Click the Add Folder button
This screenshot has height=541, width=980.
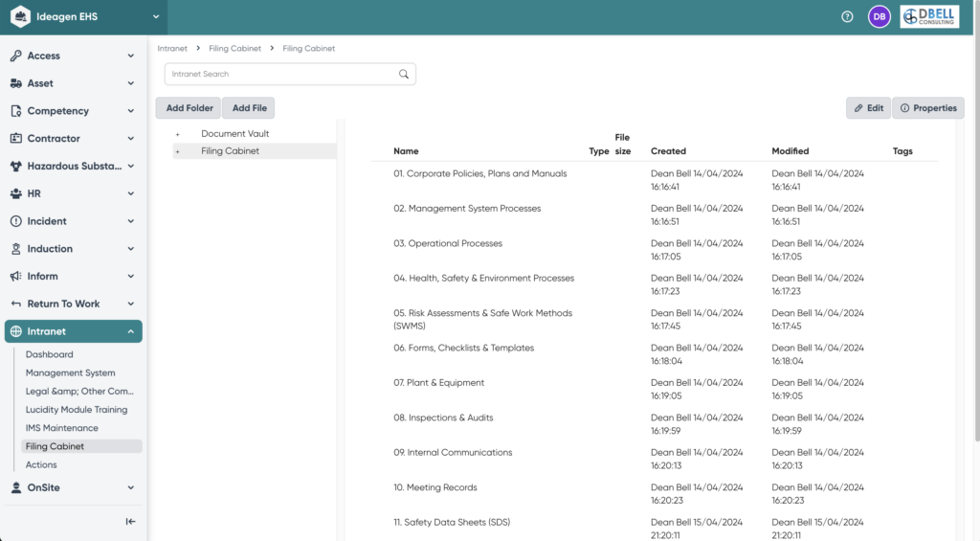point(189,107)
